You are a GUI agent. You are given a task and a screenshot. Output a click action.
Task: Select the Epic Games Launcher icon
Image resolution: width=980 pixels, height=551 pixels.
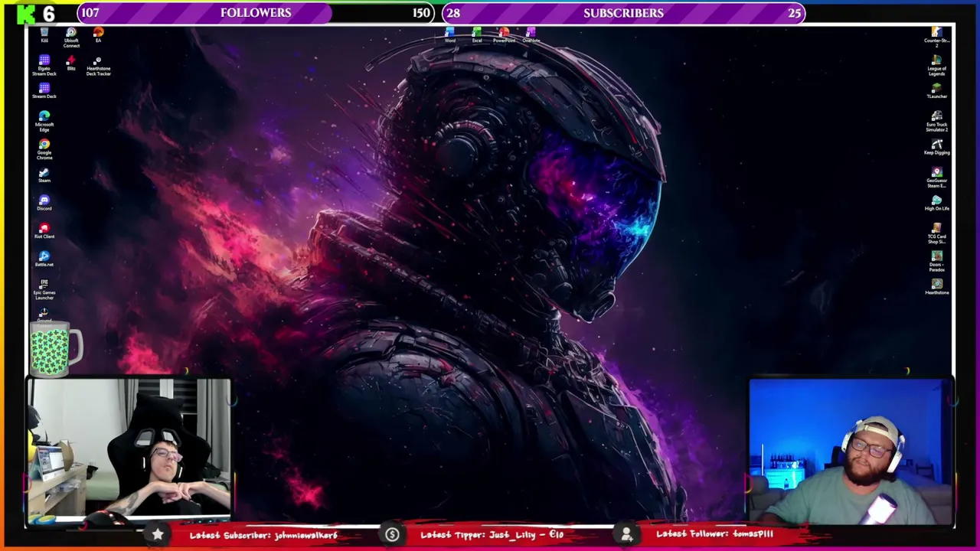click(x=44, y=289)
